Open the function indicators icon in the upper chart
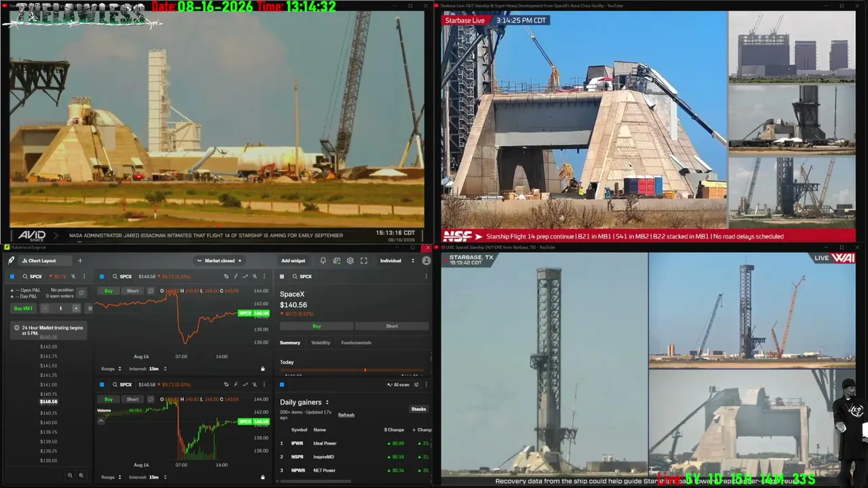This screenshot has width=868, height=488. pyautogui.click(x=235, y=277)
